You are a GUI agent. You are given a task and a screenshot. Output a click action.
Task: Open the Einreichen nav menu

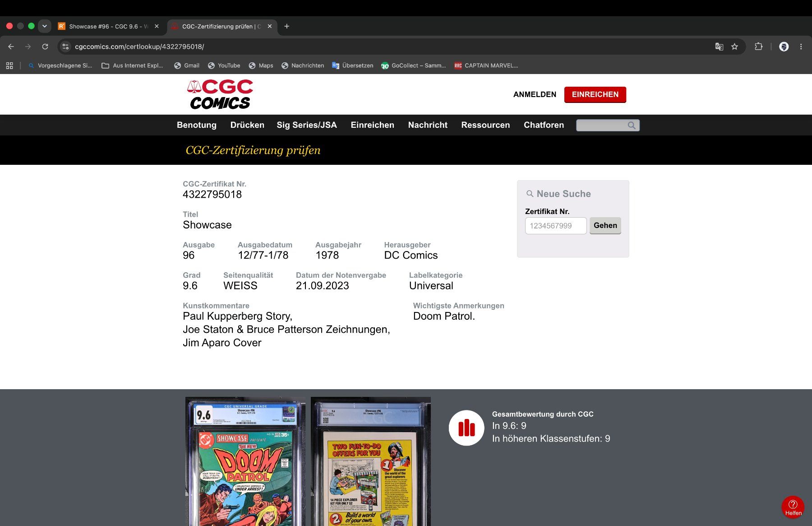click(373, 125)
